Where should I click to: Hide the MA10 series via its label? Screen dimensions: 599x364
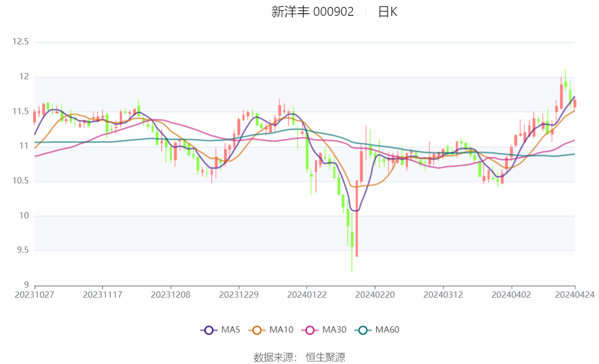[x=281, y=330]
